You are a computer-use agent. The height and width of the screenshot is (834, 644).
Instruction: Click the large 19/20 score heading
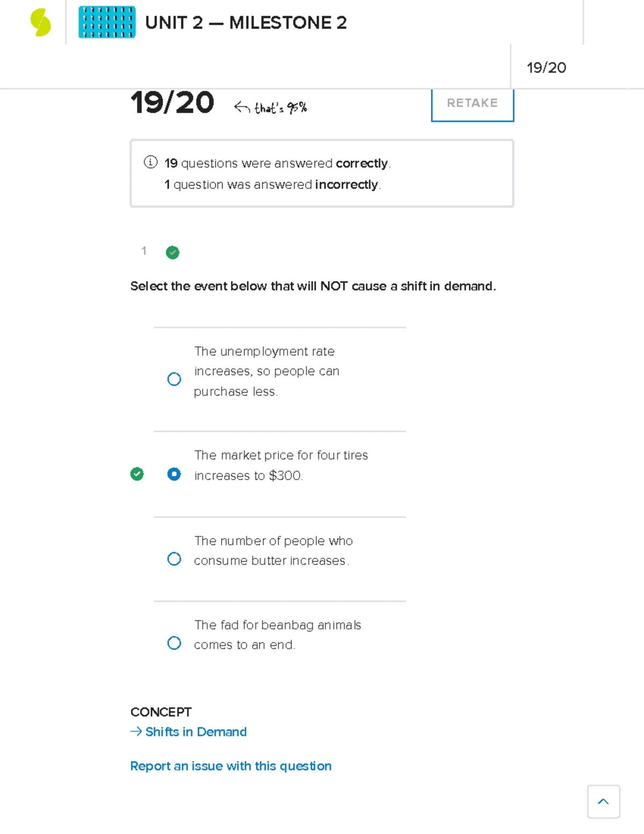172,103
